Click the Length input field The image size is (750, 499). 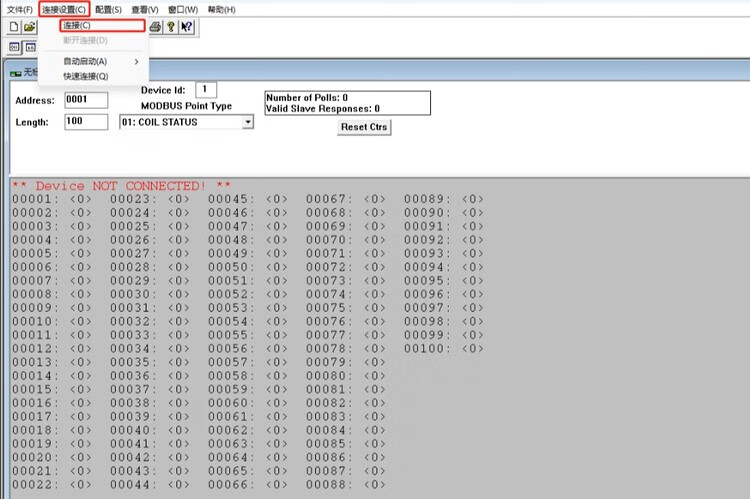click(85, 122)
